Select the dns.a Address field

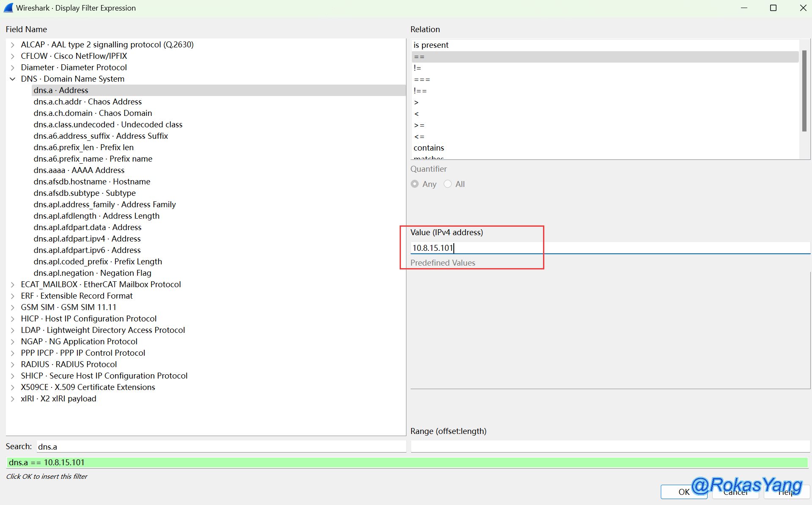click(219, 90)
